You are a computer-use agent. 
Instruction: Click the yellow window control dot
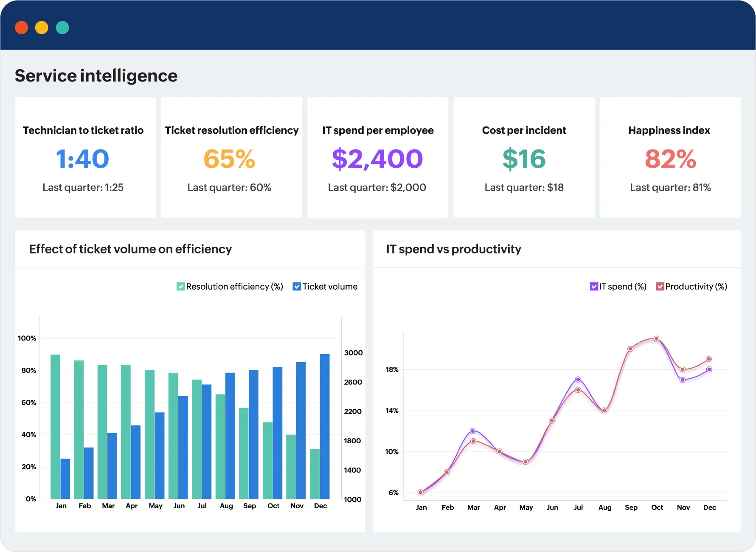(42, 28)
